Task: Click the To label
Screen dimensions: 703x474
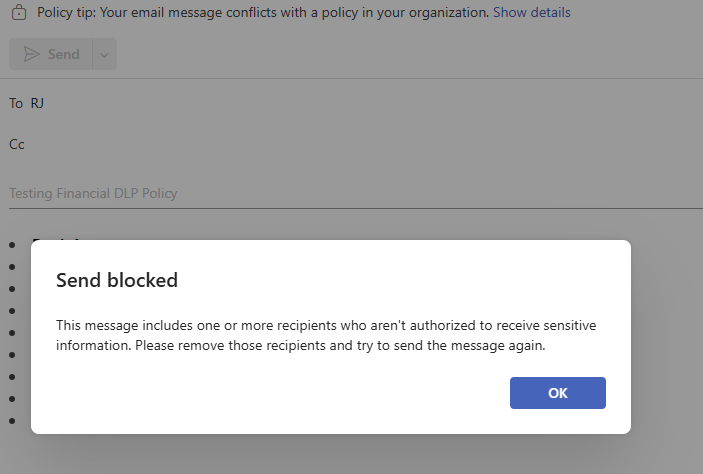Action: click(x=16, y=104)
